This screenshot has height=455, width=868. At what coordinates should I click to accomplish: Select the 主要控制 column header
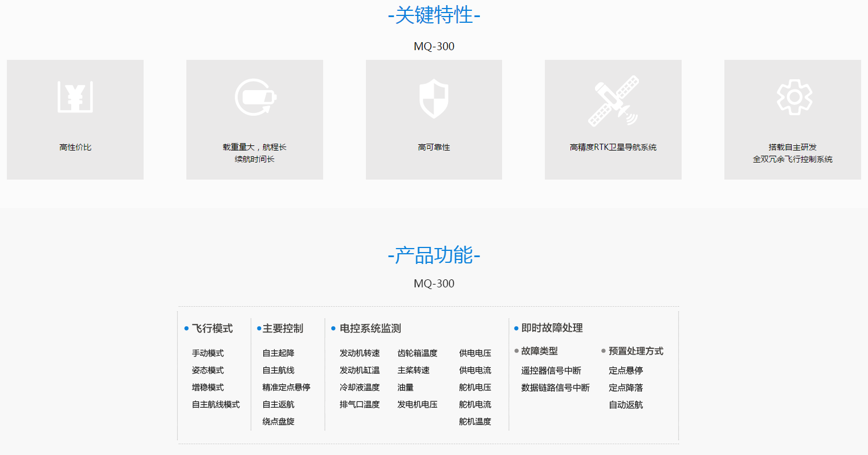click(x=283, y=328)
